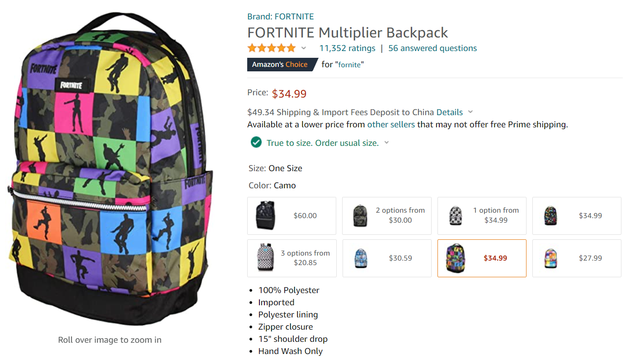Select the blue backpack priced $30.59
The image size is (644, 359).
(386, 258)
